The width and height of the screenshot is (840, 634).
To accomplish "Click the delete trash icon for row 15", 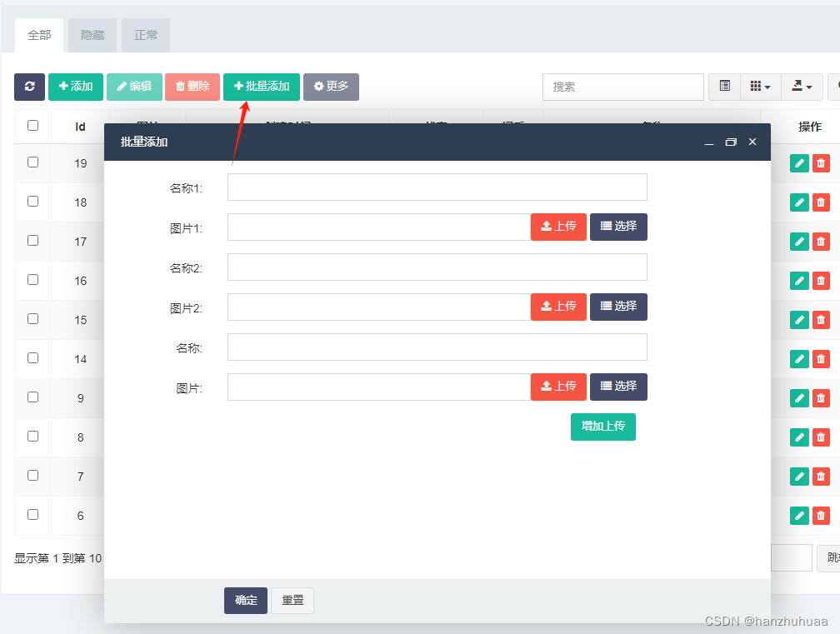I will (821, 320).
